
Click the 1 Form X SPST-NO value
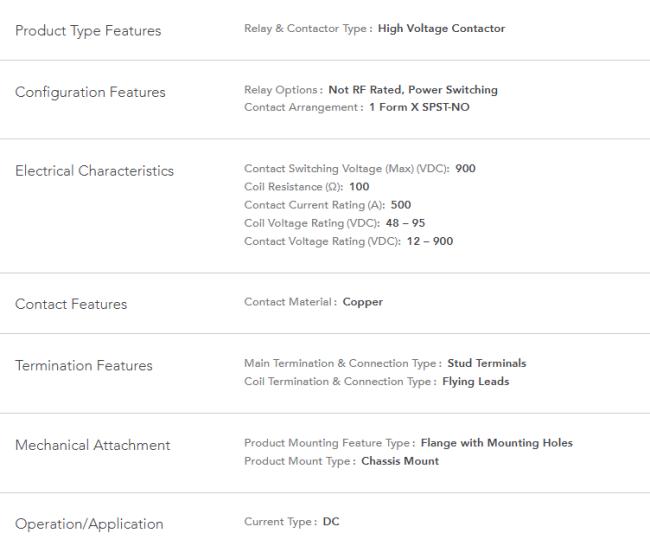tap(419, 107)
